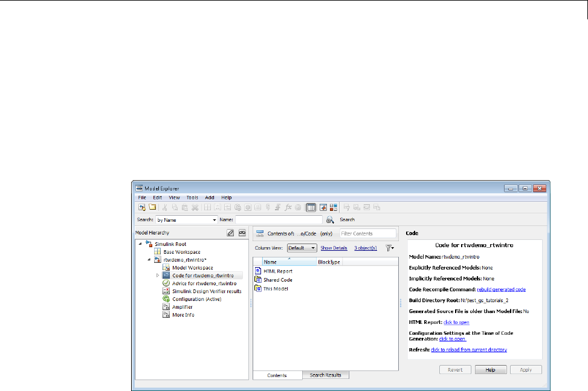Select Amplifier text in the hierarchy
The height and width of the screenshot is (391, 588).
183,307
